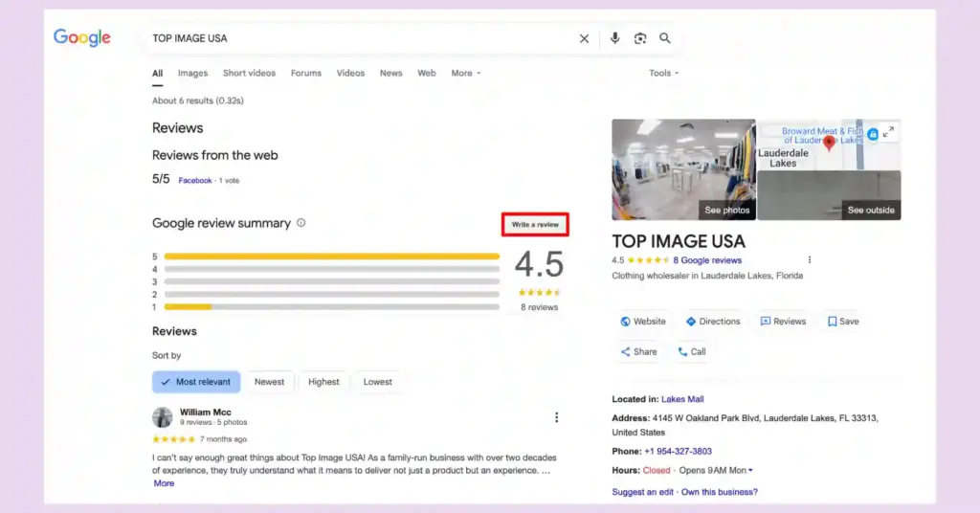
Task: Expand the map with the fullscreen arrows icon
Action: (888, 132)
